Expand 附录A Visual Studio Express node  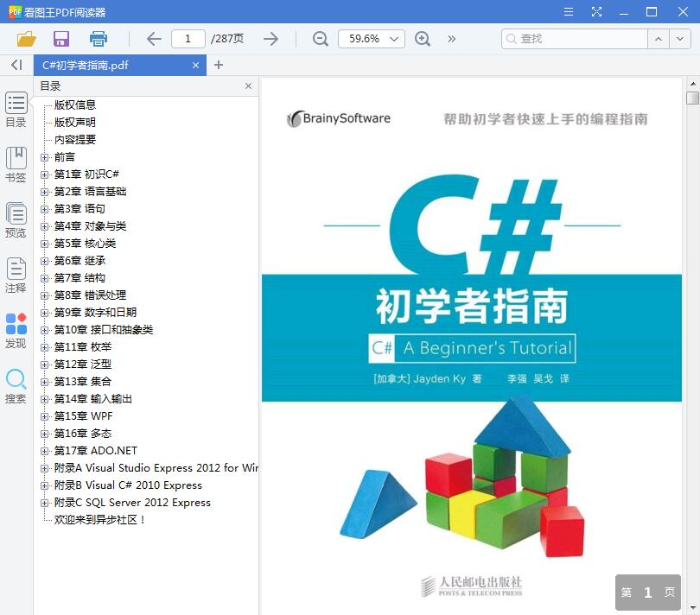coord(44,468)
